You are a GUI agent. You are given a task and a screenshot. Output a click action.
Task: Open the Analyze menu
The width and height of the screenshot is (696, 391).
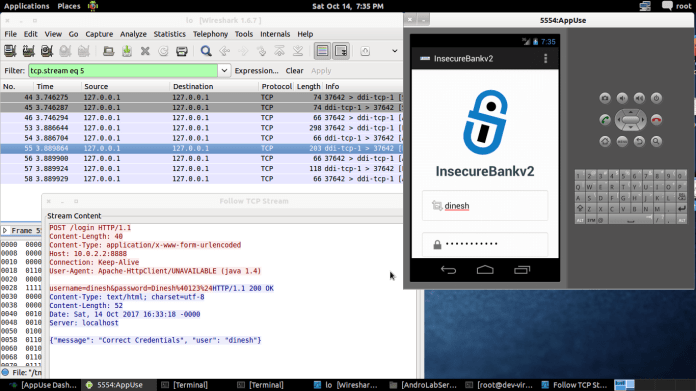click(133, 34)
